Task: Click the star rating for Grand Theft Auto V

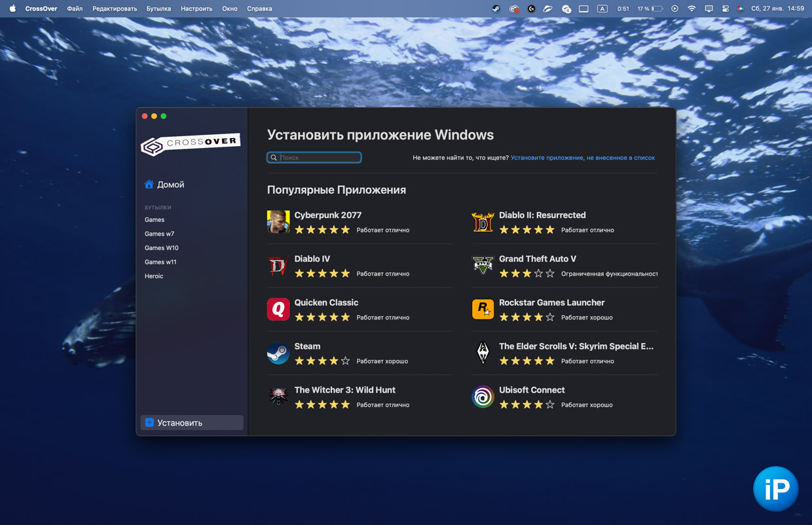Action: pos(526,274)
